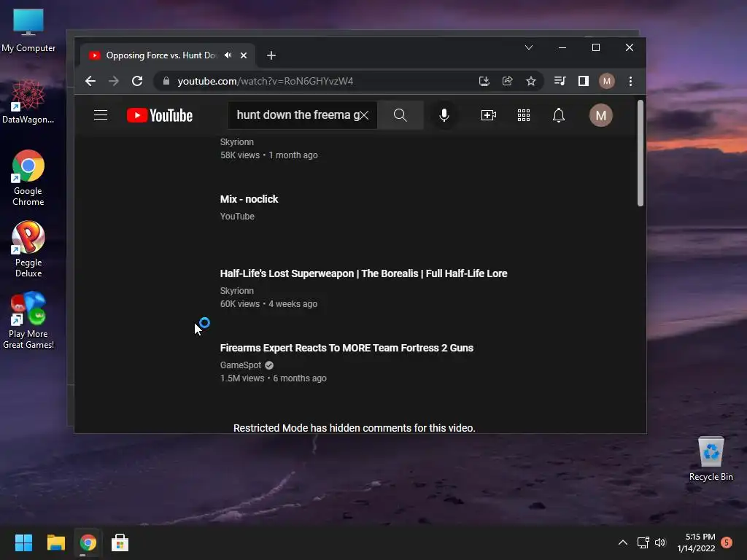Open the YouTube hamburger guide menu
Viewport: 747px width, 560px height.
coord(101,115)
